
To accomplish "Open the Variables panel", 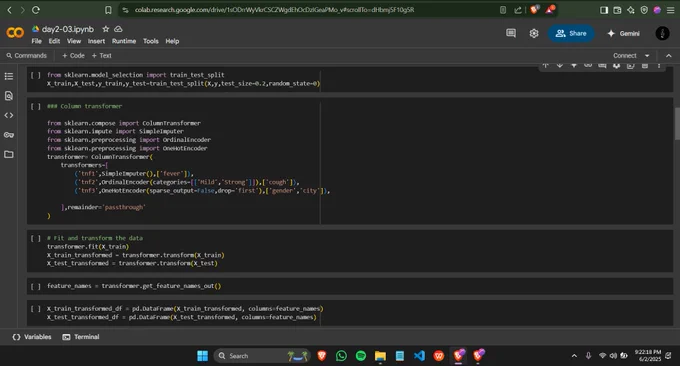I will 32,337.
